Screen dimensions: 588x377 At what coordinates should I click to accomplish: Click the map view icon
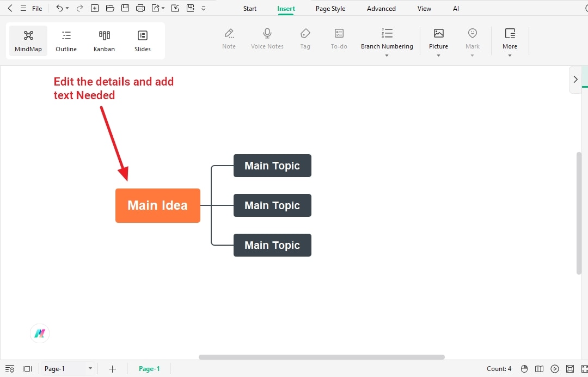point(539,369)
